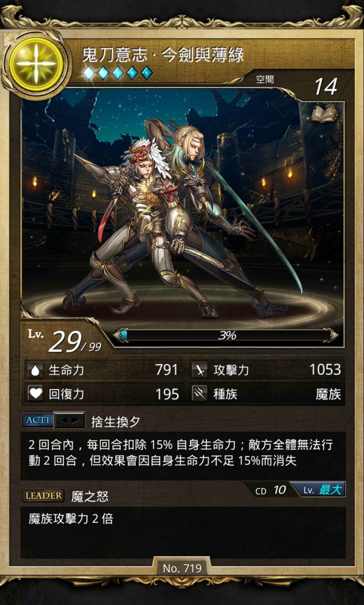Click the attack sword icon

click(199, 370)
